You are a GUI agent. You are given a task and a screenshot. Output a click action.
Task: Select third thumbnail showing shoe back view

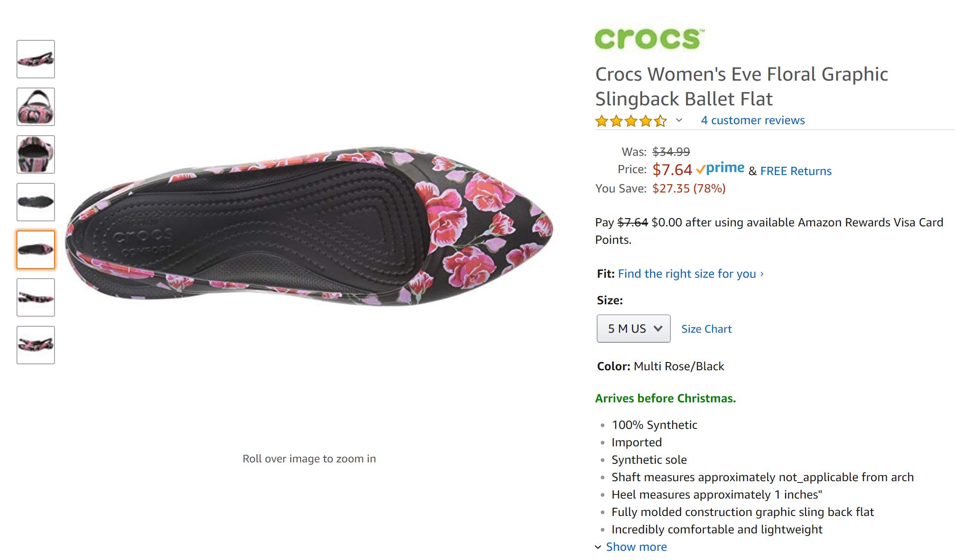coord(36,154)
